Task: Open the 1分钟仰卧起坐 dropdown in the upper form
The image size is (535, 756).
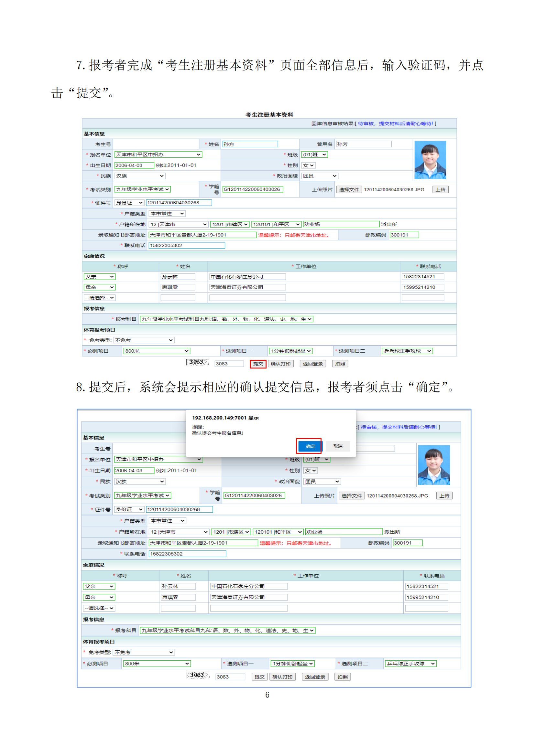Action: point(290,351)
